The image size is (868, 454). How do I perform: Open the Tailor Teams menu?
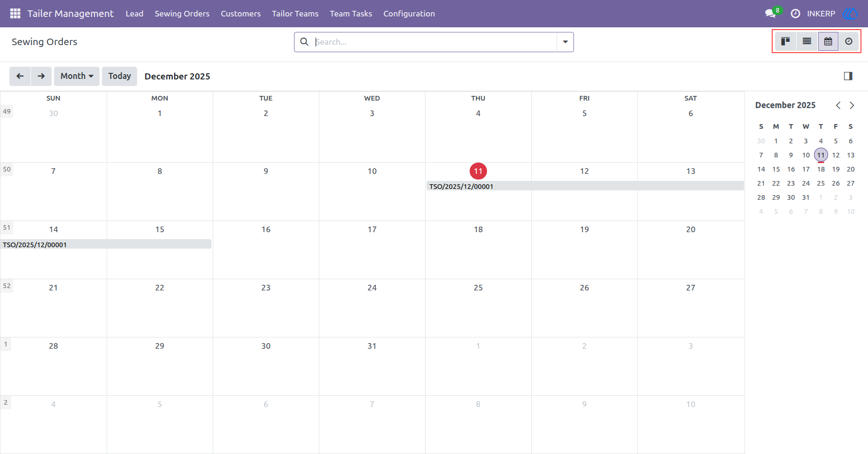coord(295,14)
